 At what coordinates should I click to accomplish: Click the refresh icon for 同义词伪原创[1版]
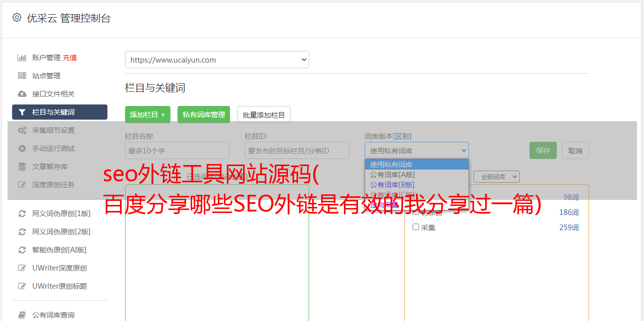pos(22,213)
